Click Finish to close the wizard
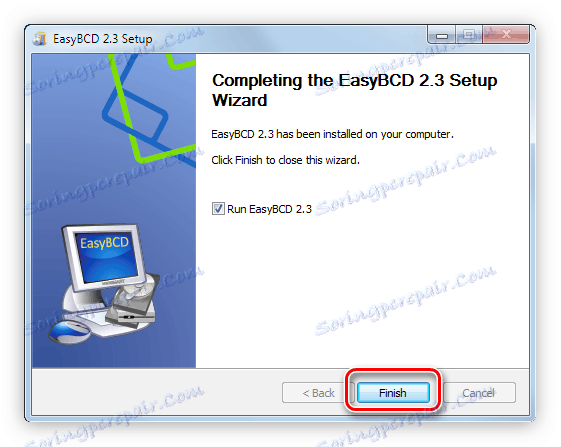Screen dimensions: 561x447 click(x=393, y=393)
